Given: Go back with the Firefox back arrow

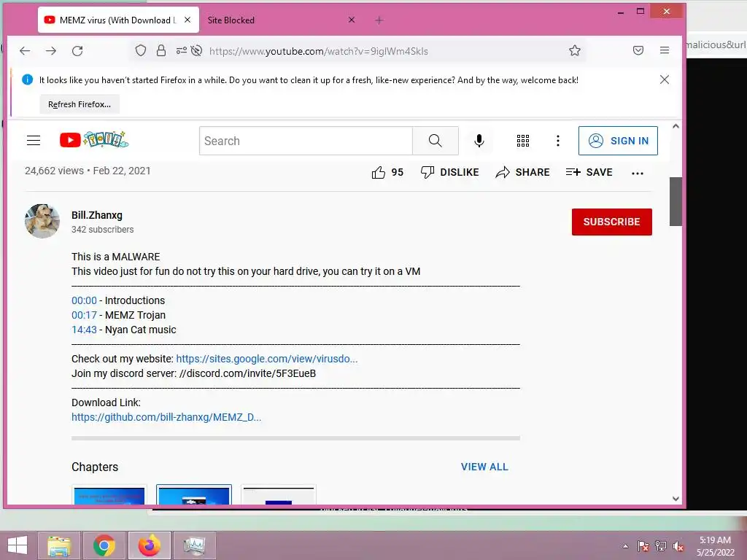Looking at the screenshot, I should 25,50.
